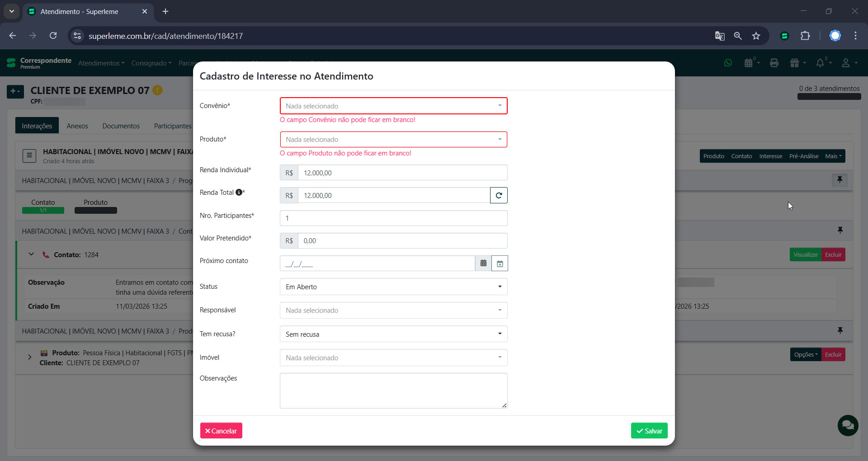
Task: Click into the Observações text area
Action: click(393, 390)
